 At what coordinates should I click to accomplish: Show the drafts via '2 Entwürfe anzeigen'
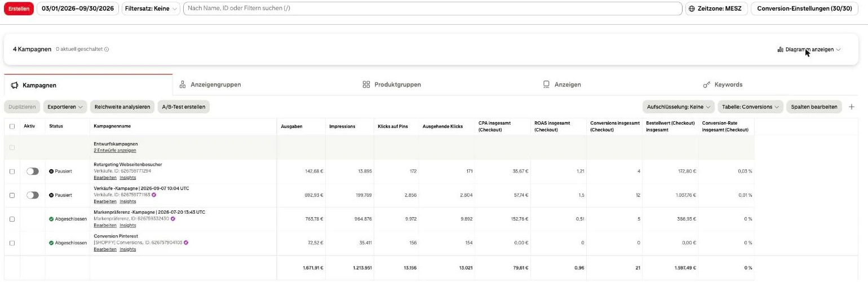click(115, 151)
